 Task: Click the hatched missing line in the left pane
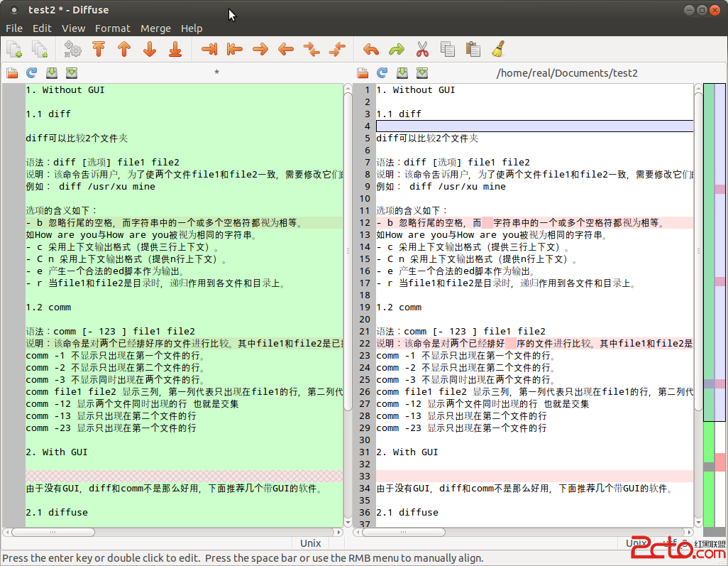click(x=184, y=477)
